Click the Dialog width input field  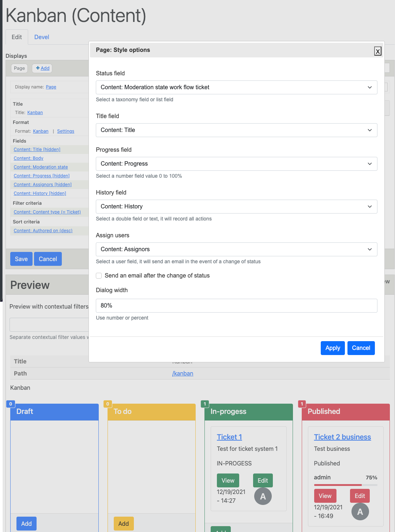click(236, 306)
